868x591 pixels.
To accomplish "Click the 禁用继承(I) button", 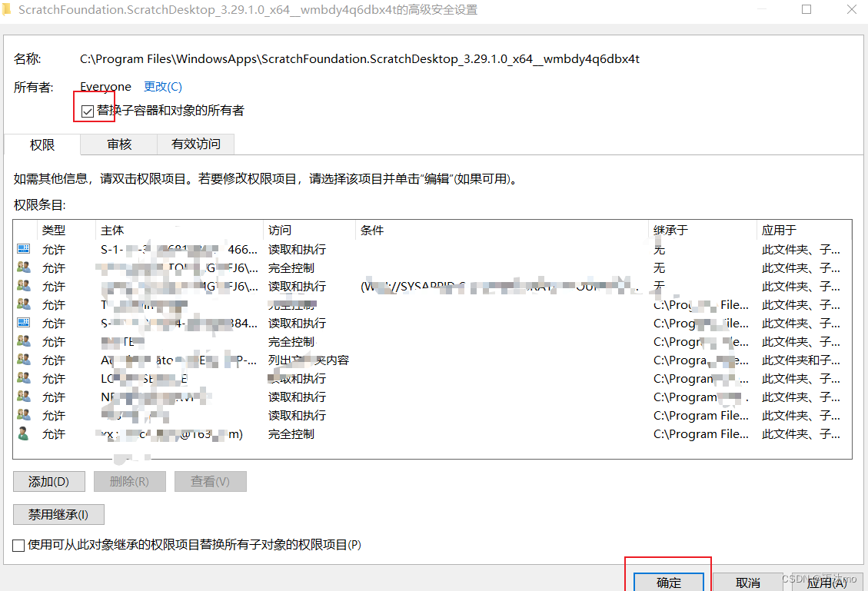I will pyautogui.click(x=58, y=514).
